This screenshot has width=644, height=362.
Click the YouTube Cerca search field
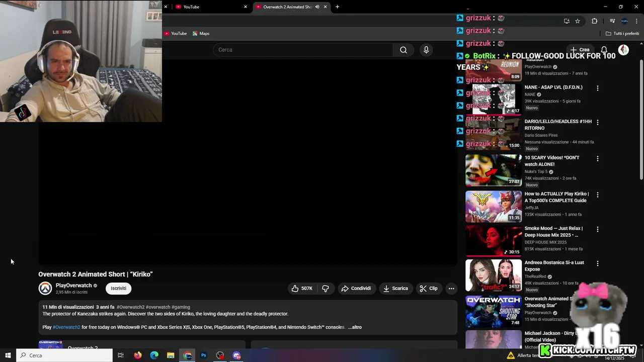[x=303, y=50]
